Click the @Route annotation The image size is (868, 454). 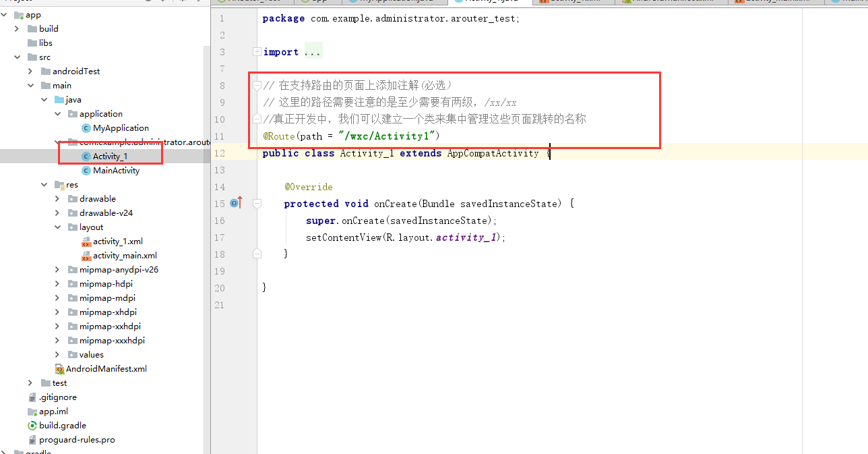click(x=279, y=136)
